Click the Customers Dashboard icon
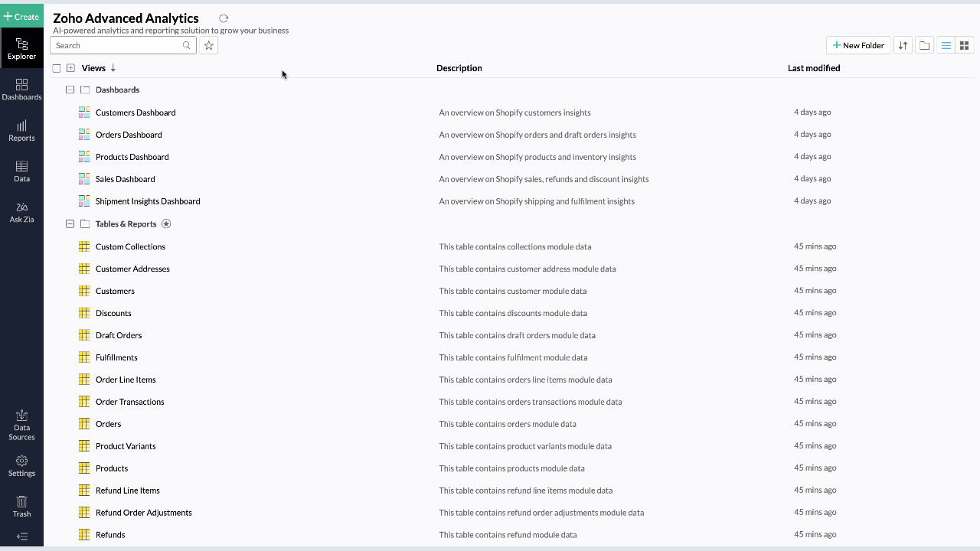The image size is (980, 551). click(x=84, y=112)
